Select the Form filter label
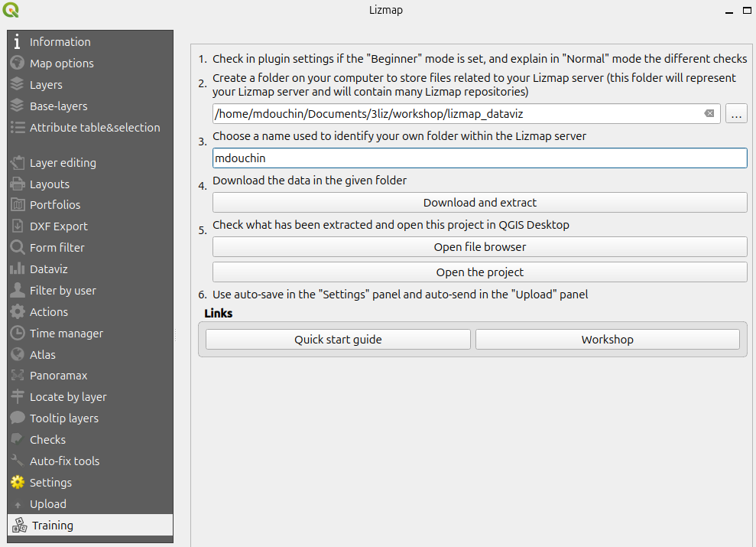The image size is (756, 547). [x=57, y=247]
